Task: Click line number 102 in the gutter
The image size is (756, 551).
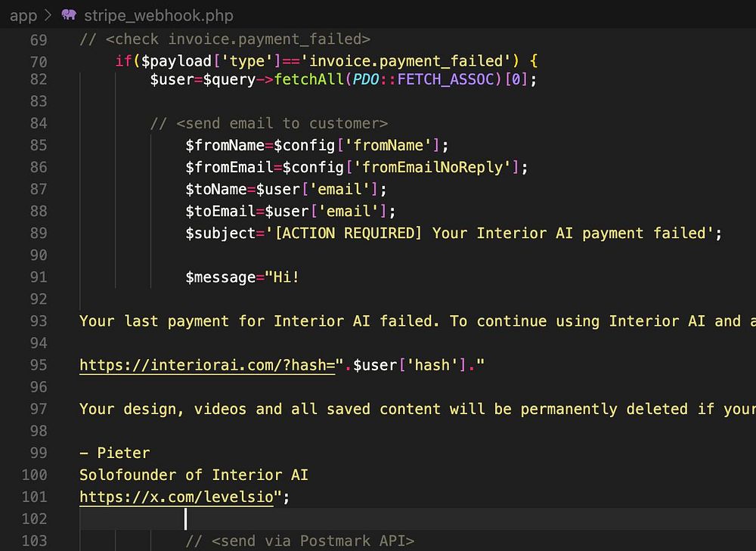Action: [x=34, y=518]
